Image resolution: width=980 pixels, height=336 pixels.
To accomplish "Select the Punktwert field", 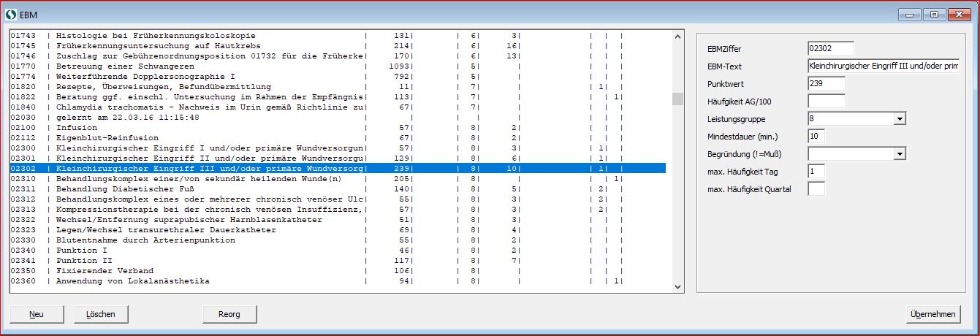I will [826, 83].
